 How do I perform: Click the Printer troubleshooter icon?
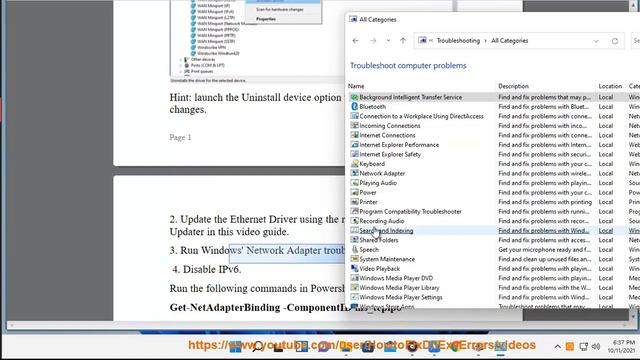(x=354, y=202)
